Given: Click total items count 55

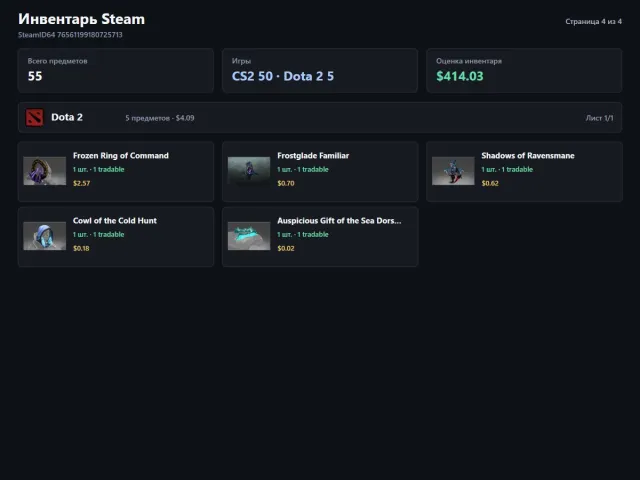Looking at the screenshot, I should point(35,76).
